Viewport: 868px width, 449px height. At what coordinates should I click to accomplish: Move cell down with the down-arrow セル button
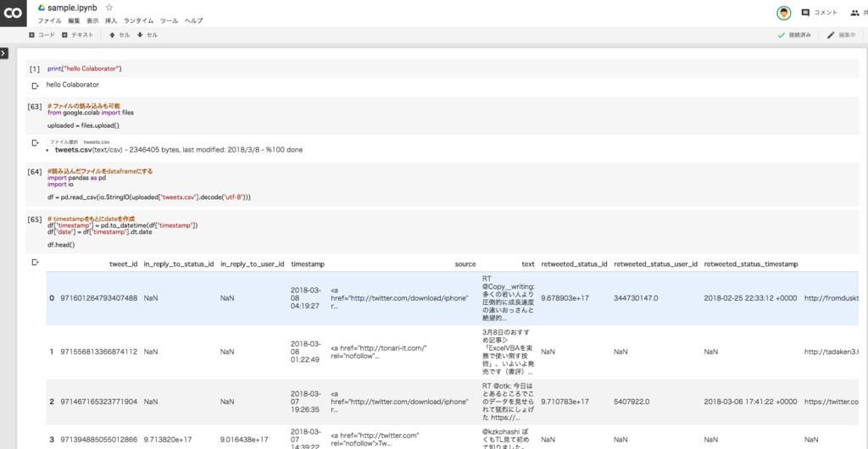click(x=147, y=35)
